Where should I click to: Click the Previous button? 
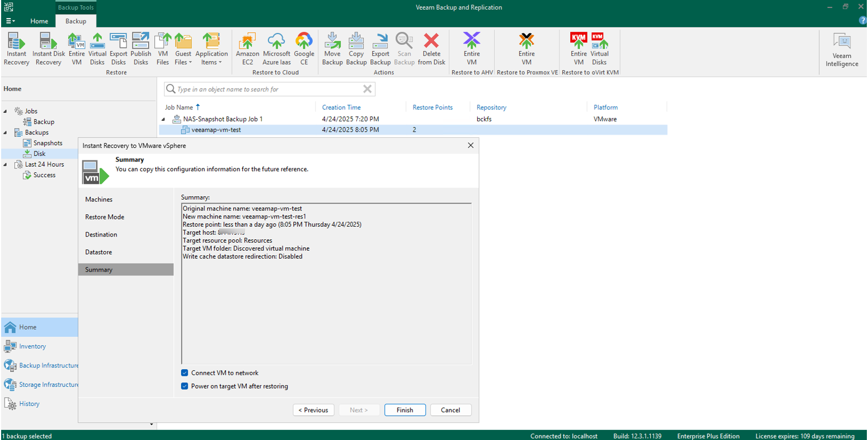(x=314, y=410)
